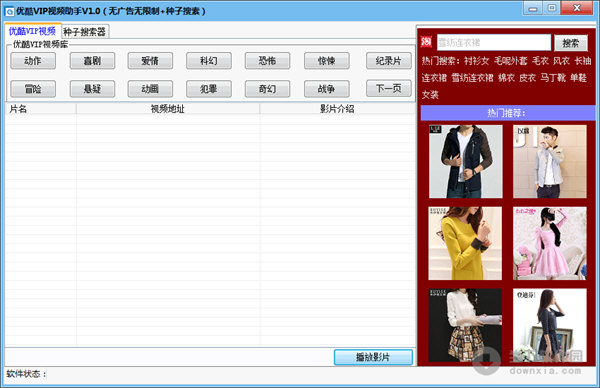
Task: Click the 衬衫女 hot search link
Action: click(476, 61)
